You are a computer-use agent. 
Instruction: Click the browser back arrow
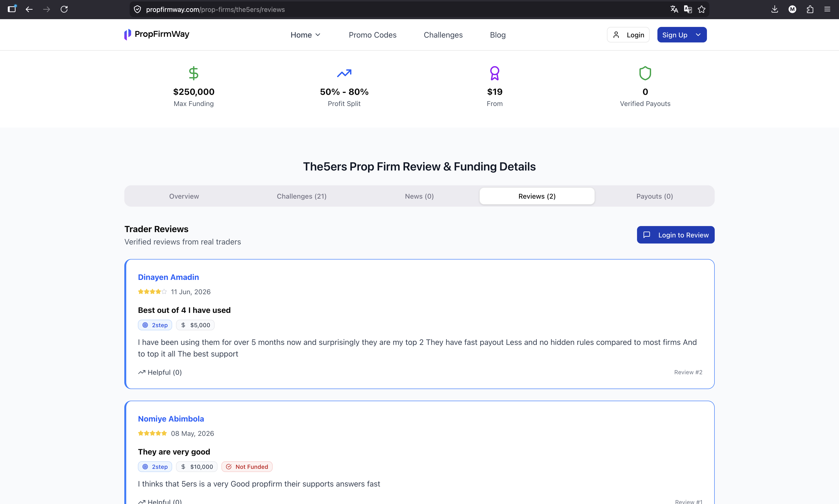click(x=29, y=9)
